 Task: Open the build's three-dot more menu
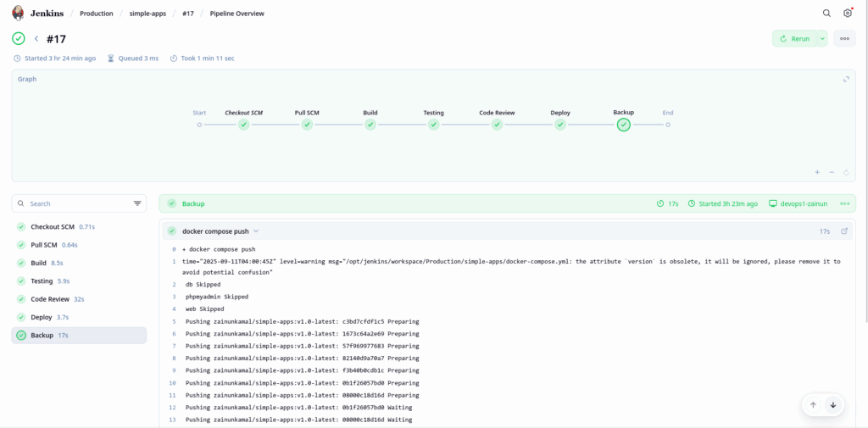(x=843, y=39)
